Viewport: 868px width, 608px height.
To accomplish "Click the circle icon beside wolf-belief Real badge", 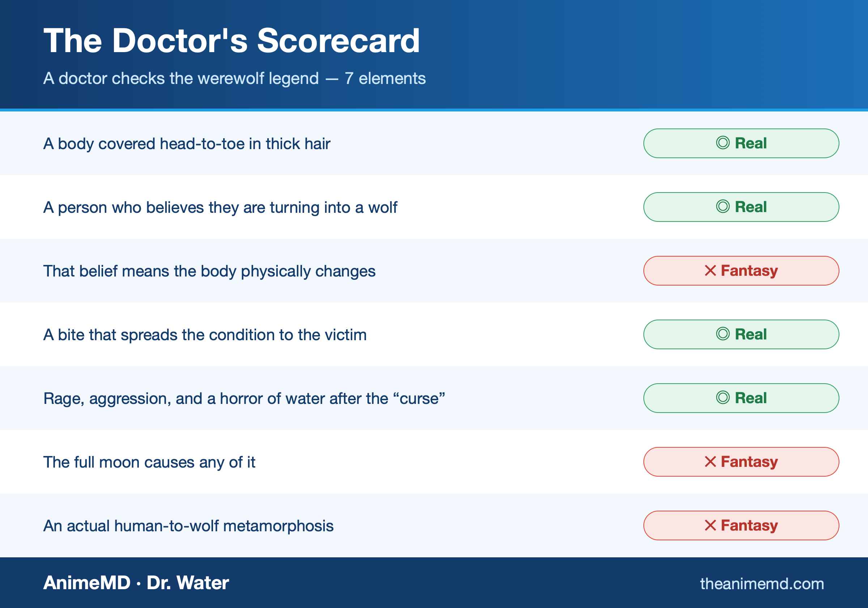I will [x=723, y=207].
